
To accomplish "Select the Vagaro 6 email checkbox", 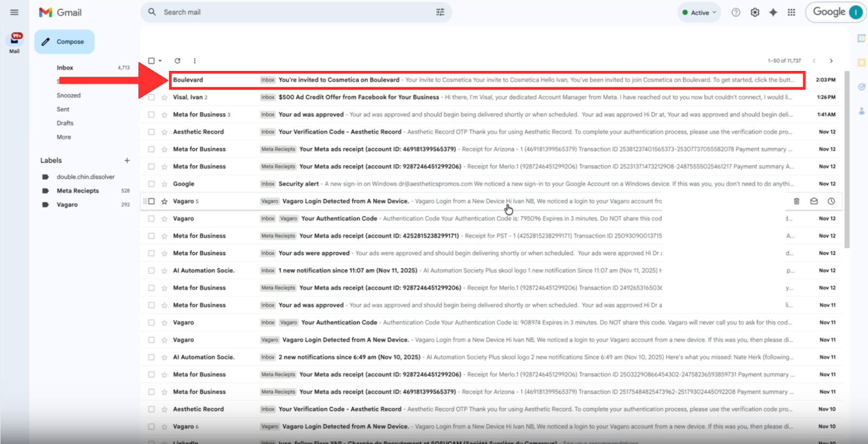I will click(151, 427).
